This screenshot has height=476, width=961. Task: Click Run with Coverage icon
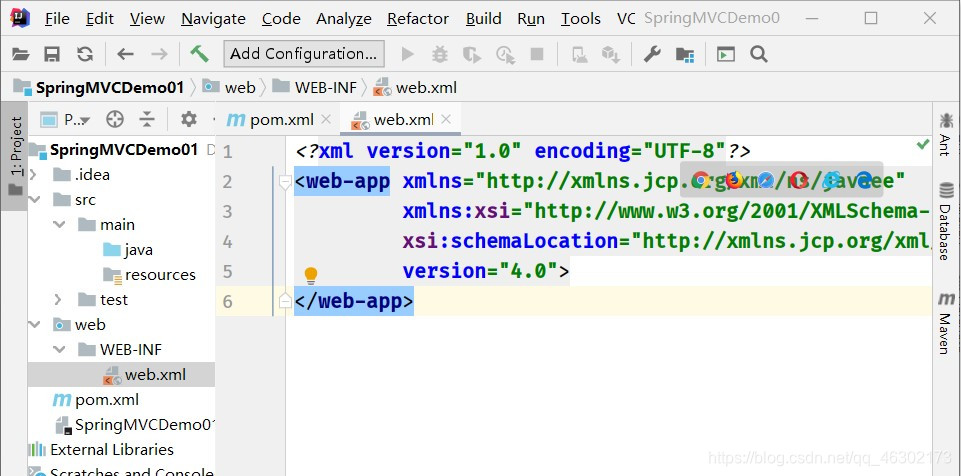472,55
